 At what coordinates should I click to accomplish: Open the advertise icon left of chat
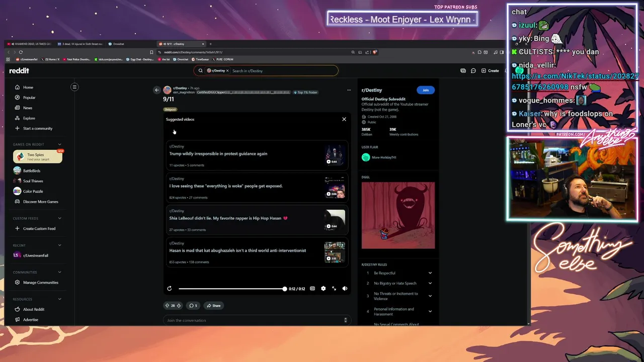click(x=463, y=71)
